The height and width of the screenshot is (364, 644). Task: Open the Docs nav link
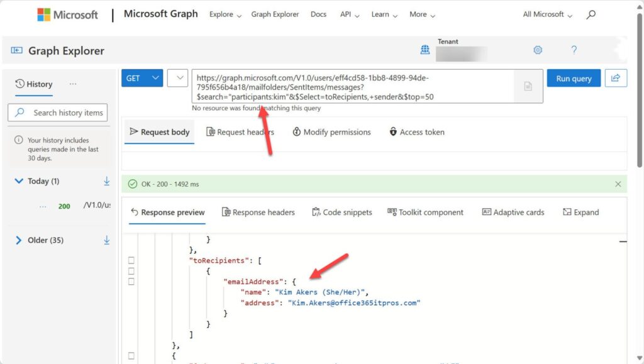[318, 14]
